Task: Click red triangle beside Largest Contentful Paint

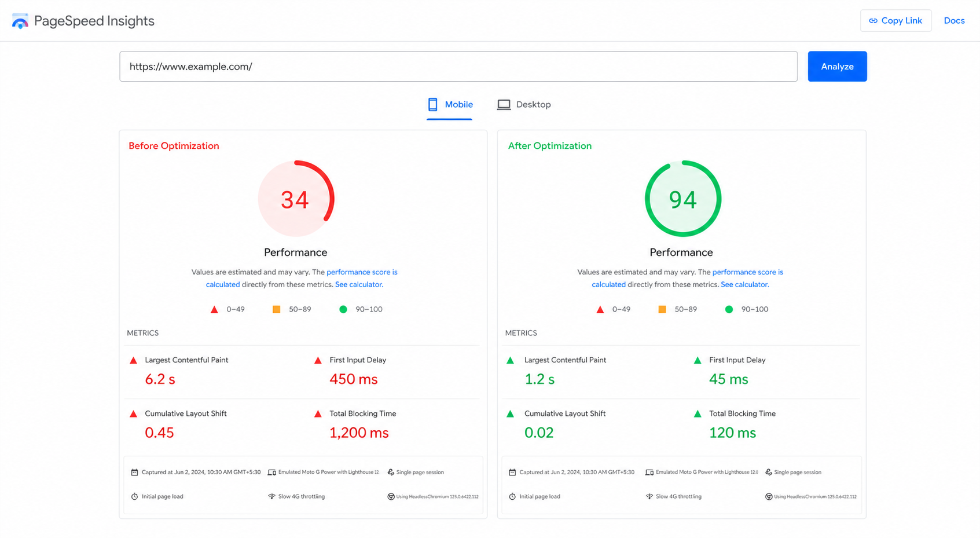Action: (134, 360)
